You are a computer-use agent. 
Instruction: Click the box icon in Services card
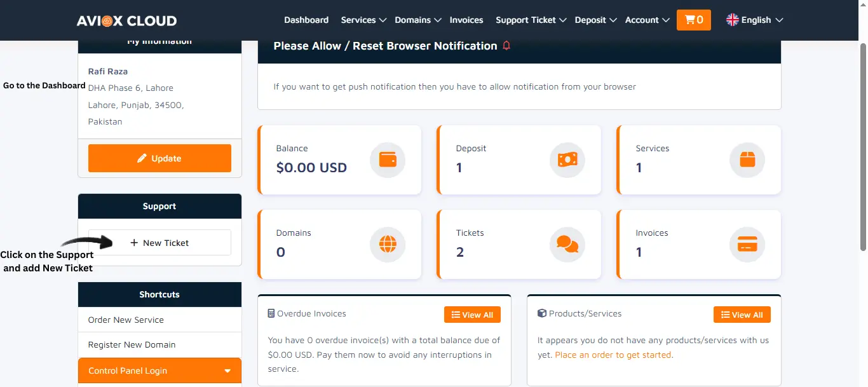coord(747,160)
